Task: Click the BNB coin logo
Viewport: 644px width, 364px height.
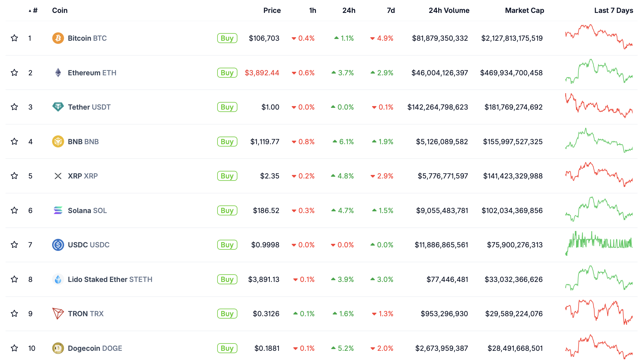Action: pos(58,142)
